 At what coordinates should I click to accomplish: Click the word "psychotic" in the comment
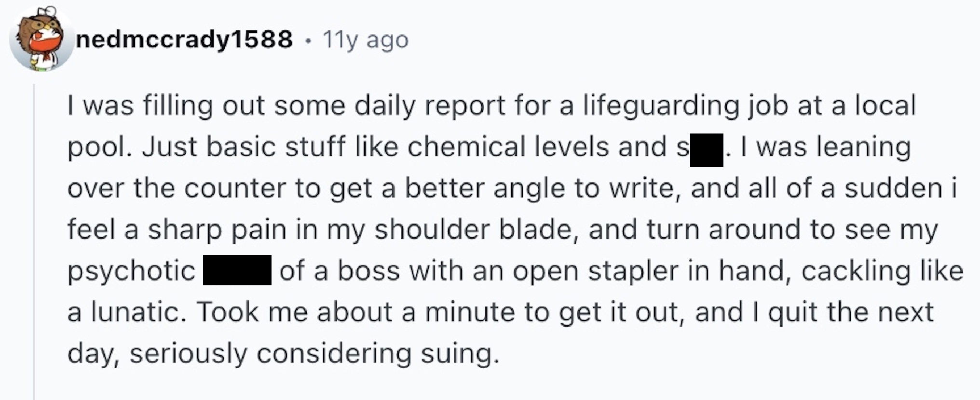131,271
